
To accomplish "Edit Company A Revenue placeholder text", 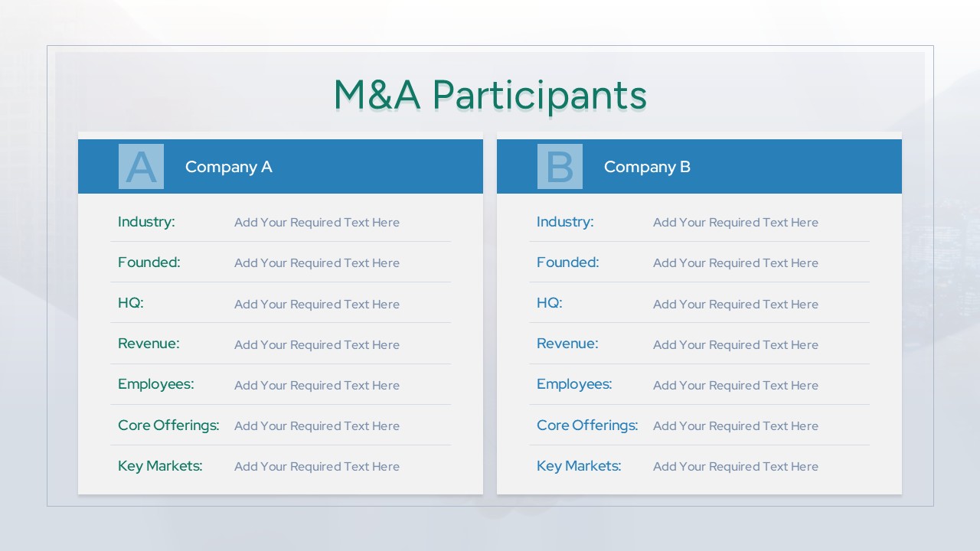I will point(317,344).
